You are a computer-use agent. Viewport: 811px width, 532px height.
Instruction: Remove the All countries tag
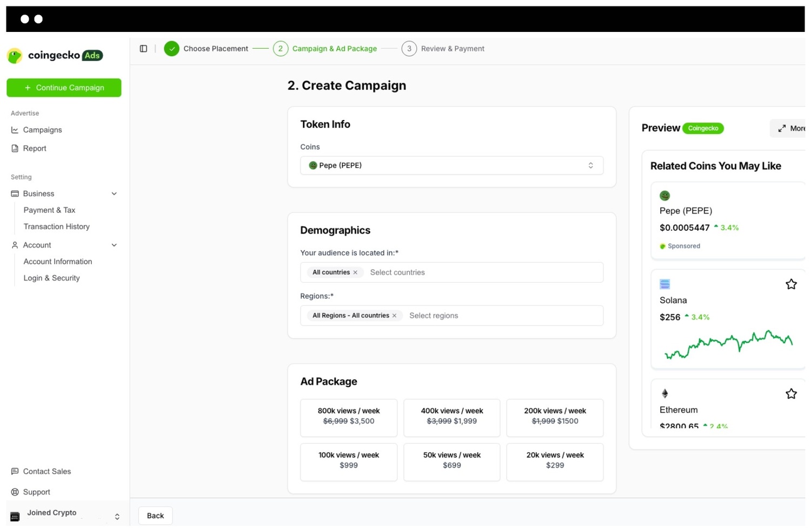[355, 272]
